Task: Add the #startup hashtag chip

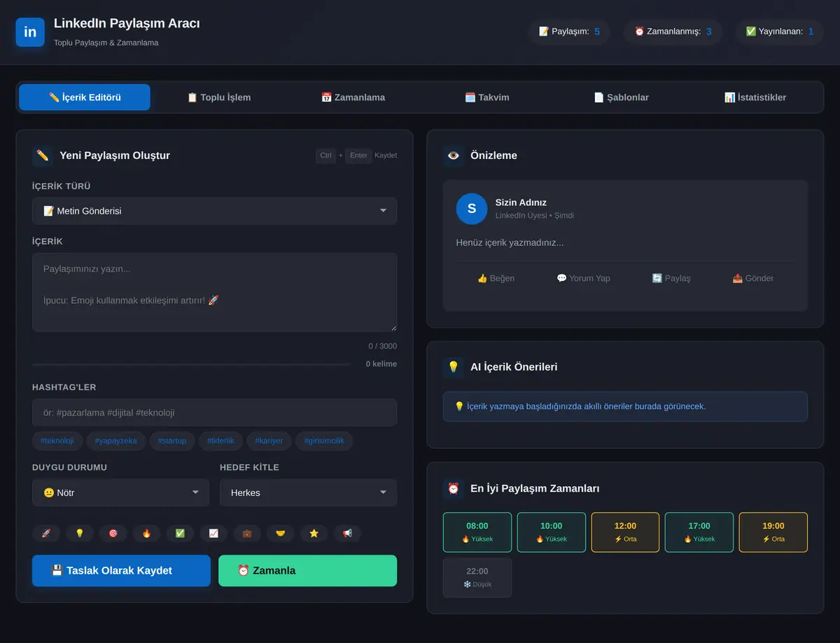Action: point(172,441)
